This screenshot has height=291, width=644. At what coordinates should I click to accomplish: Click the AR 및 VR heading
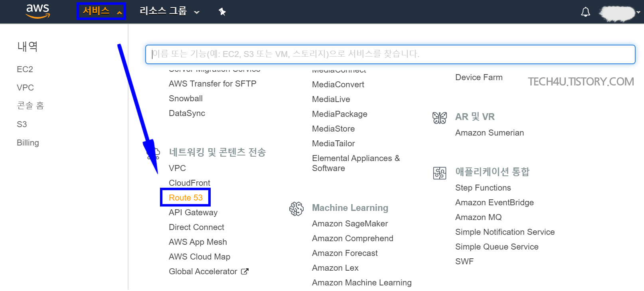point(475,117)
